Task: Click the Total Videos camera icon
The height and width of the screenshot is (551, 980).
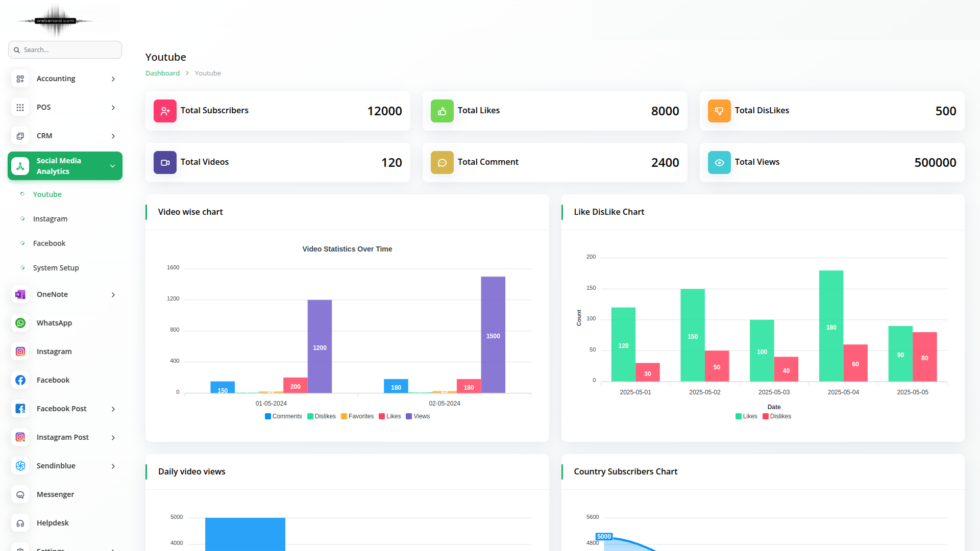Action: point(165,162)
